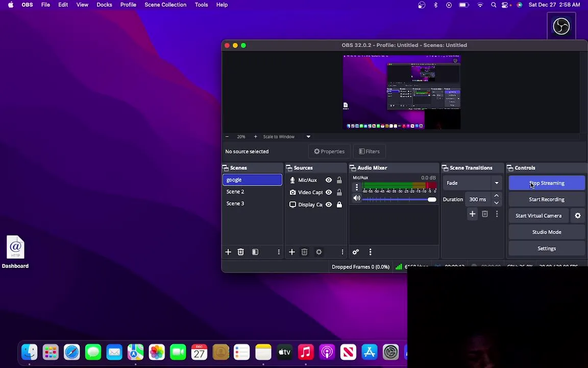Click the Duration 300 ms field
The width and height of the screenshot is (588, 368).
(x=478, y=199)
